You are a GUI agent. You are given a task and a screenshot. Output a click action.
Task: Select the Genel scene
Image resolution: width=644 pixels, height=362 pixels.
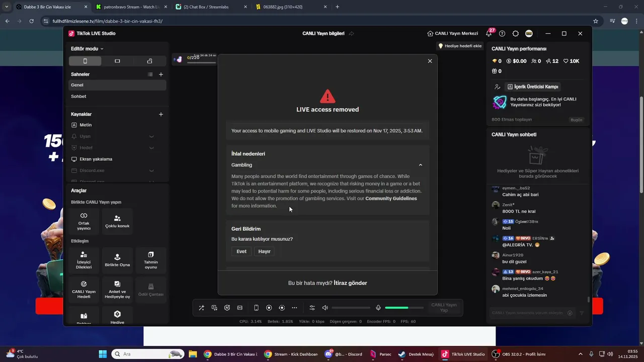click(117, 85)
